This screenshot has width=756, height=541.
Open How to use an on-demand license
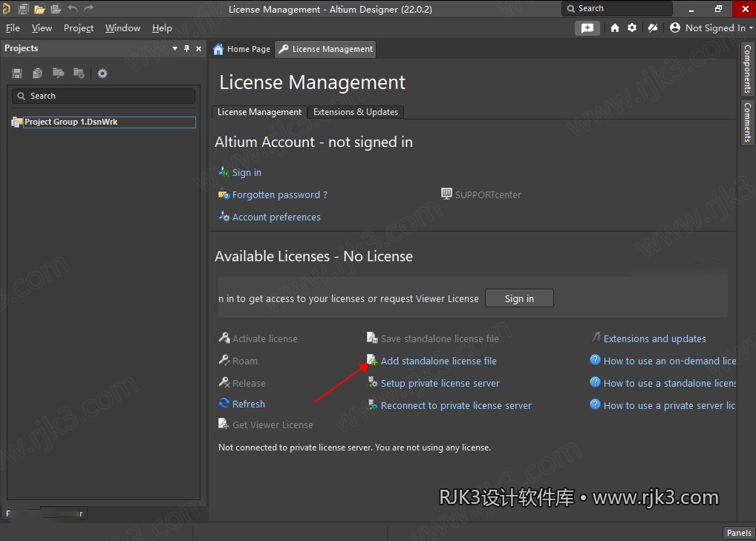tap(670, 361)
